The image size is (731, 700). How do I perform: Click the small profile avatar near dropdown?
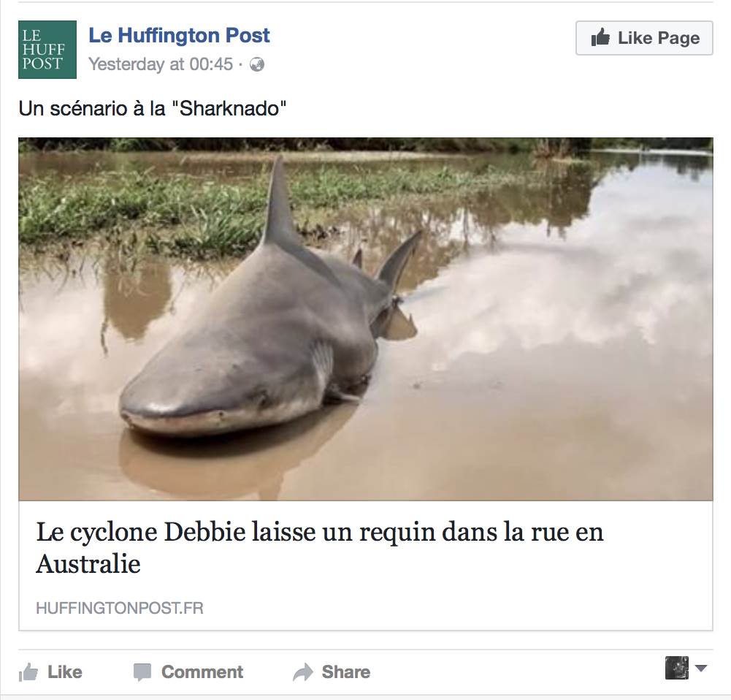pos(677,668)
